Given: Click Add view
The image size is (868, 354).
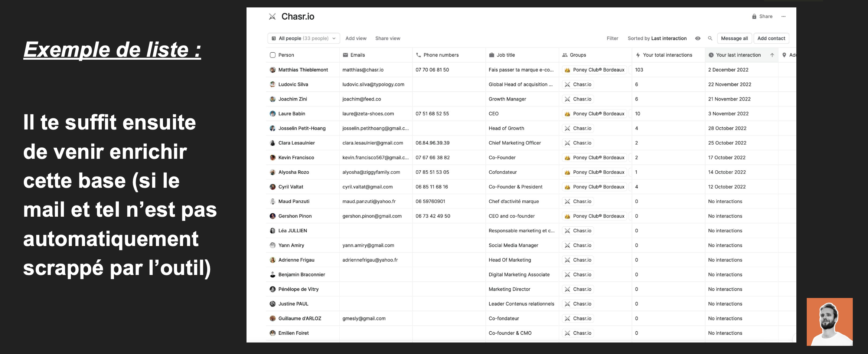Looking at the screenshot, I should tap(356, 38).
